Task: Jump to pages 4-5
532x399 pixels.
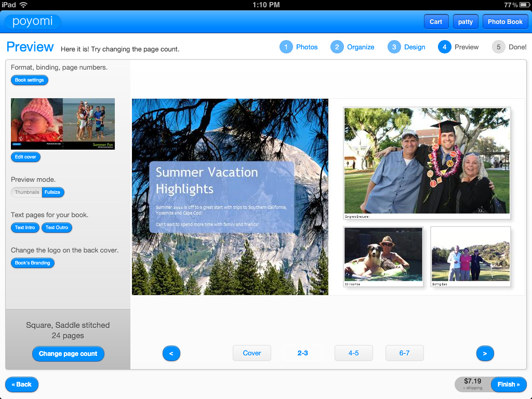Action: pyautogui.click(x=353, y=353)
